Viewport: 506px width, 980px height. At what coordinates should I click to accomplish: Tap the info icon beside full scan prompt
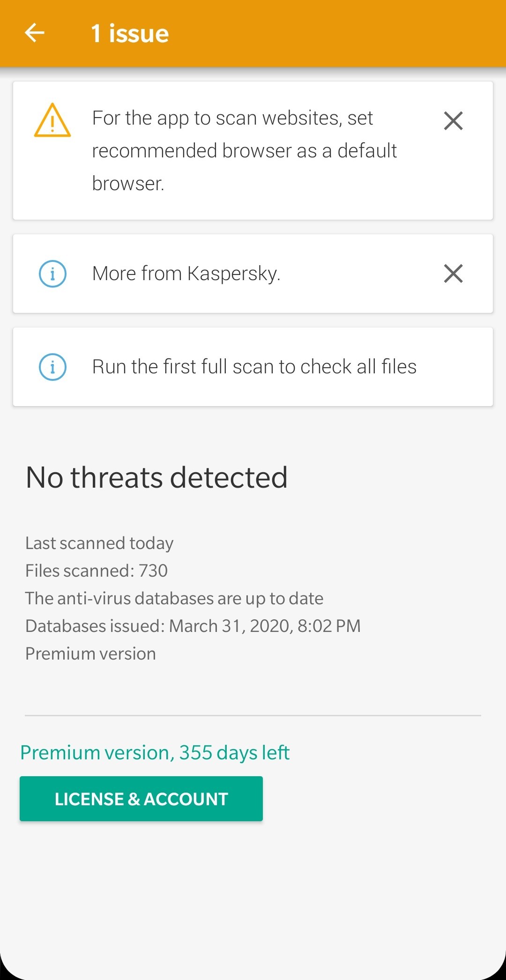pyautogui.click(x=52, y=367)
